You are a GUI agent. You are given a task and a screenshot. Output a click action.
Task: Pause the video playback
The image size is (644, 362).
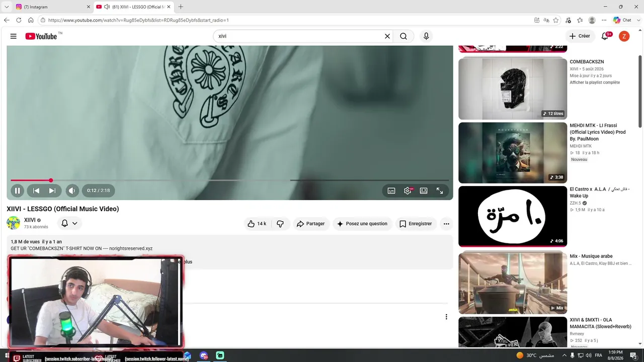point(17,191)
